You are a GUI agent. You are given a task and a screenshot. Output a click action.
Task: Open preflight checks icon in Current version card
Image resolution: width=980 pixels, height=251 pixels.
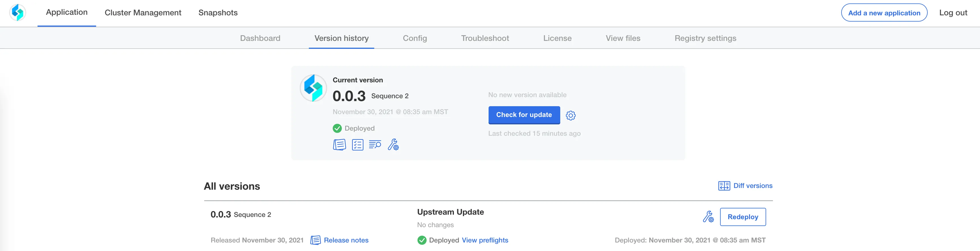[357, 145]
